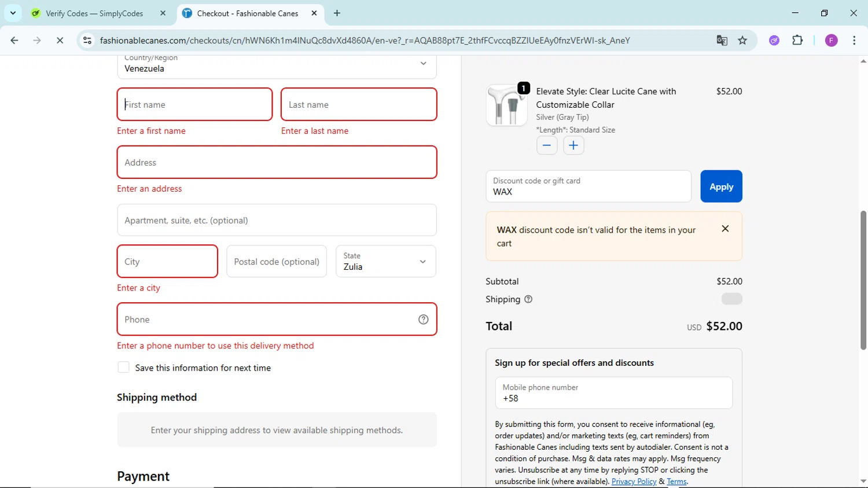Image resolution: width=868 pixels, height=488 pixels.
Task: Show shipping info question mark icon
Action: (x=528, y=299)
